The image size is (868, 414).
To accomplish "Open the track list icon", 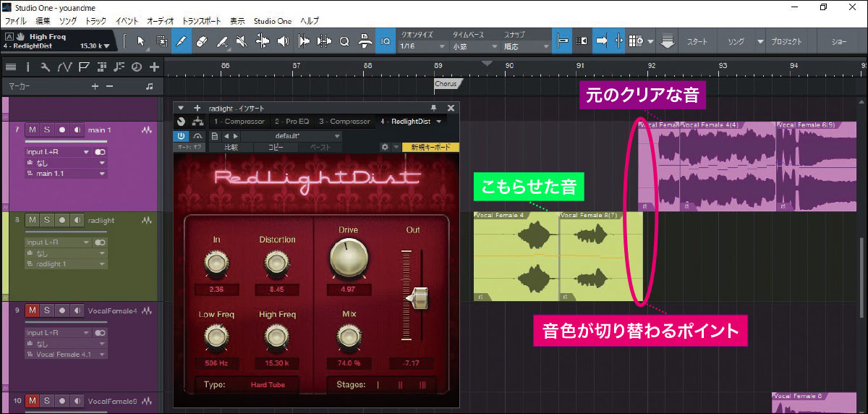I will pos(11,67).
